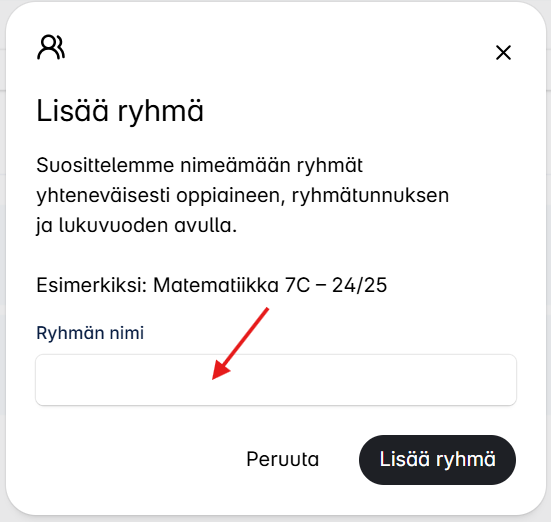Submit the new group with Lisää ryhmä
This screenshot has width=551, height=522.
point(437,460)
